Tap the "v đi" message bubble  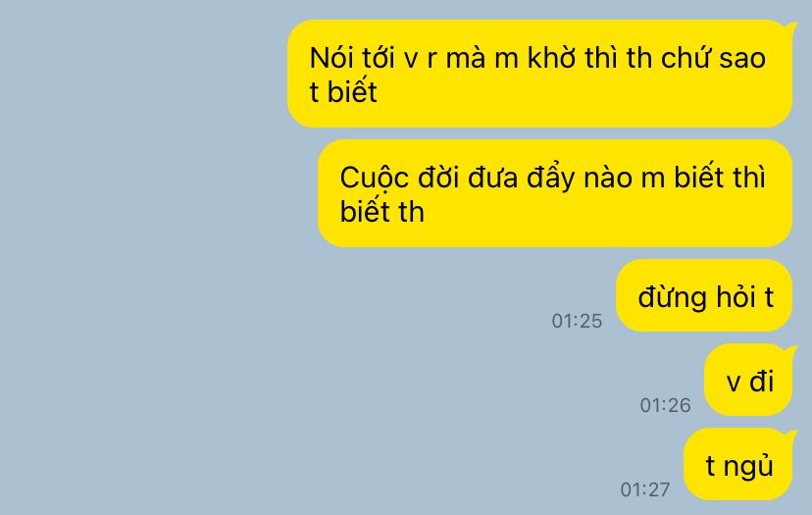[748, 380]
